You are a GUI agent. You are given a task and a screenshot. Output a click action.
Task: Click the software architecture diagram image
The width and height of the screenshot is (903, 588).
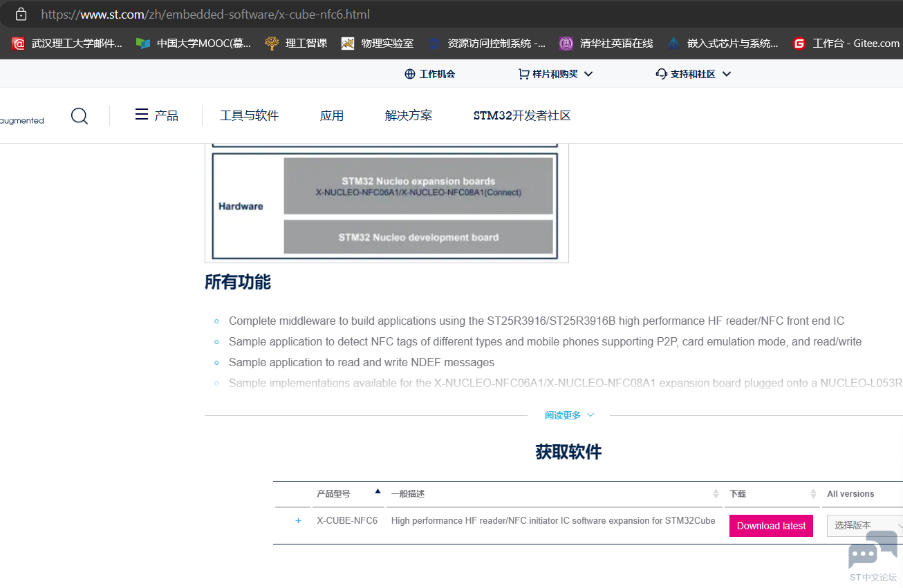[x=387, y=203]
